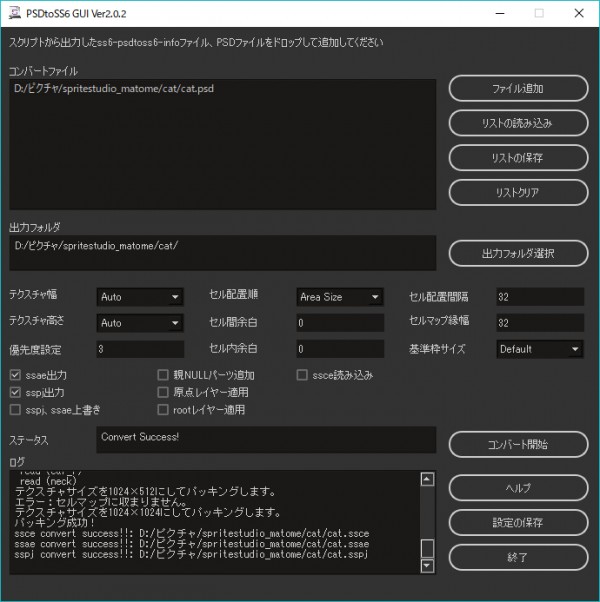Viewport: 600px width, 602px height.
Task: Click the リストクリア button
Action: [x=518, y=192]
